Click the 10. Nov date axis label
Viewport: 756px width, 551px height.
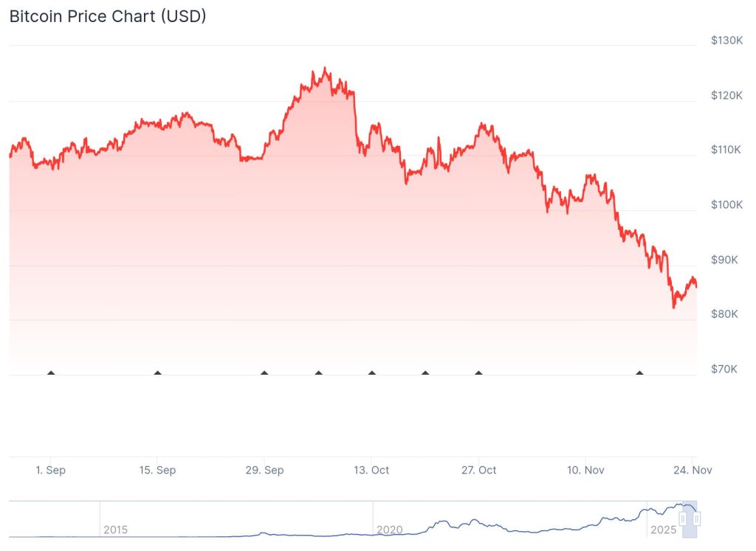(585, 470)
